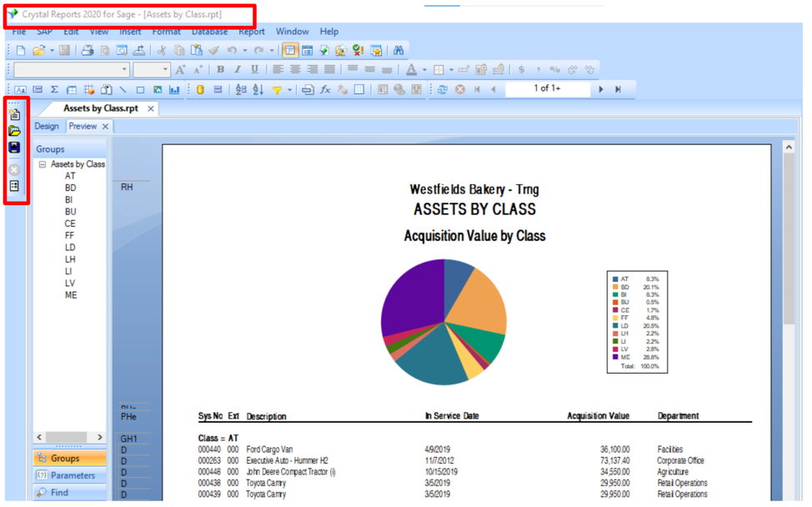Toggle the highlighted Field Explorer button

point(290,50)
